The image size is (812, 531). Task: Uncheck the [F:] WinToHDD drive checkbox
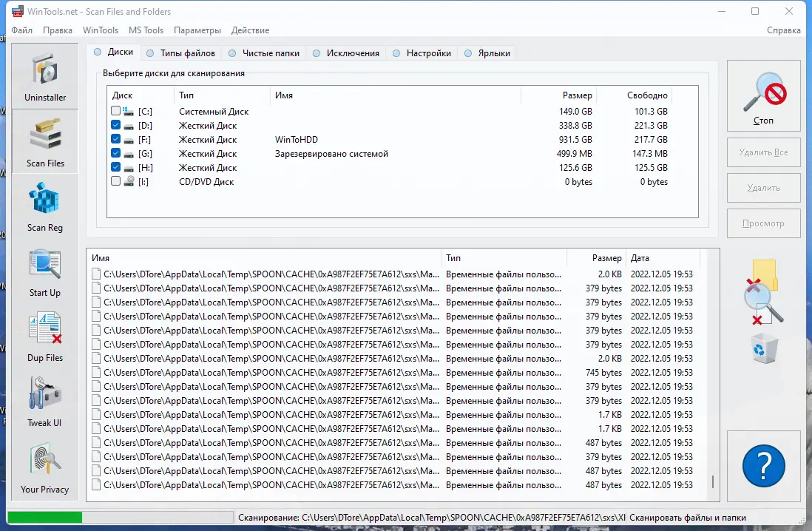tap(115, 139)
